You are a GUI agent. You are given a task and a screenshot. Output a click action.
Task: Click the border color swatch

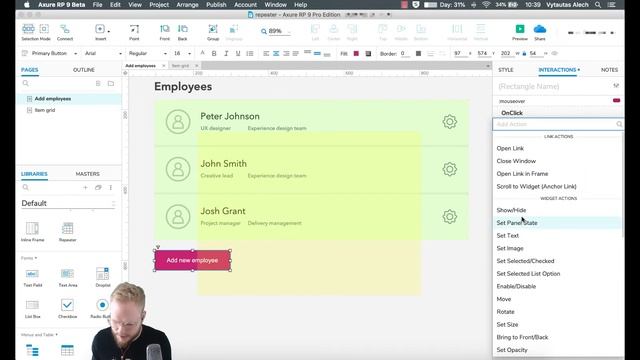(x=418, y=53)
